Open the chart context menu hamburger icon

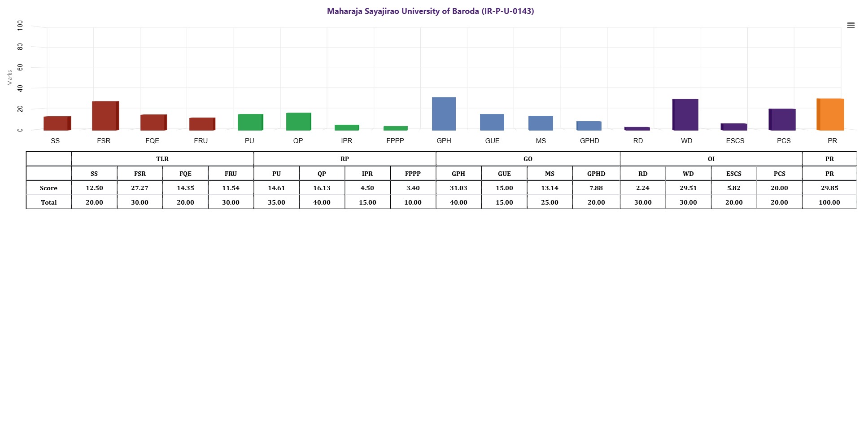[851, 26]
